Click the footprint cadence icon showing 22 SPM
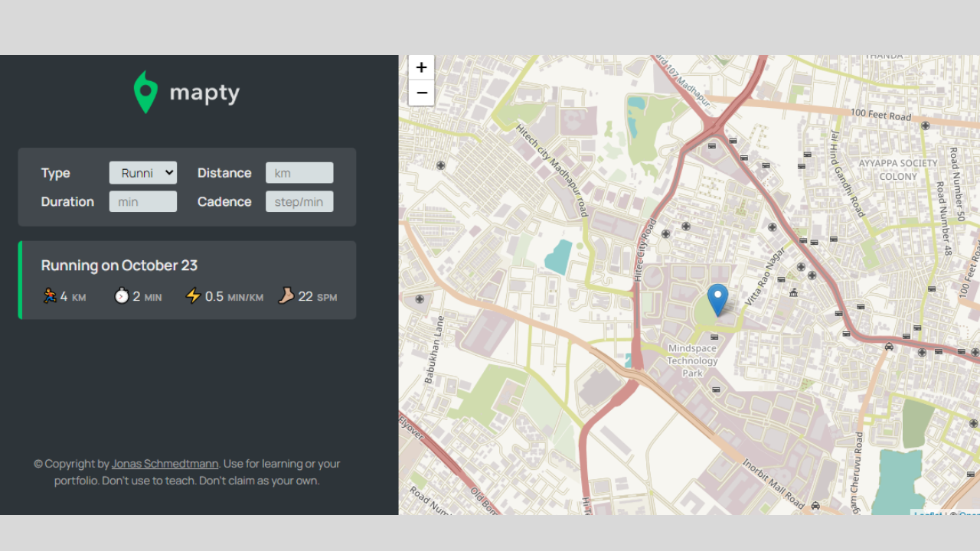The image size is (980, 551). point(285,295)
